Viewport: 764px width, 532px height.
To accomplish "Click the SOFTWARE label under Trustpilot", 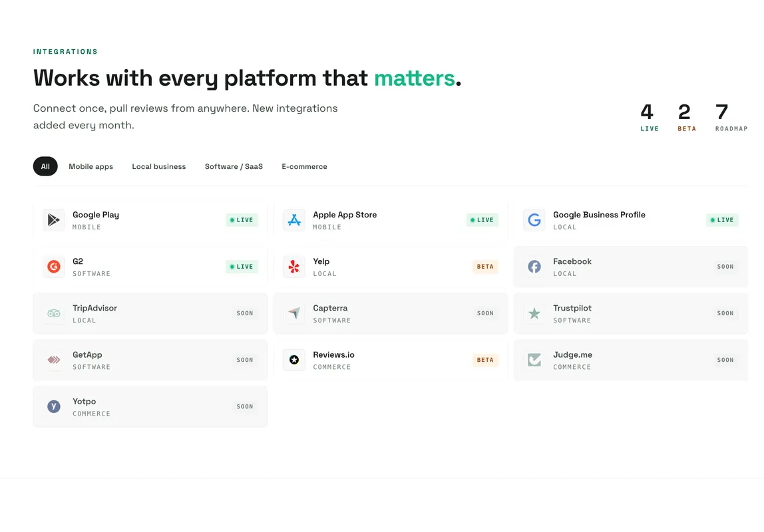I will [572, 321].
